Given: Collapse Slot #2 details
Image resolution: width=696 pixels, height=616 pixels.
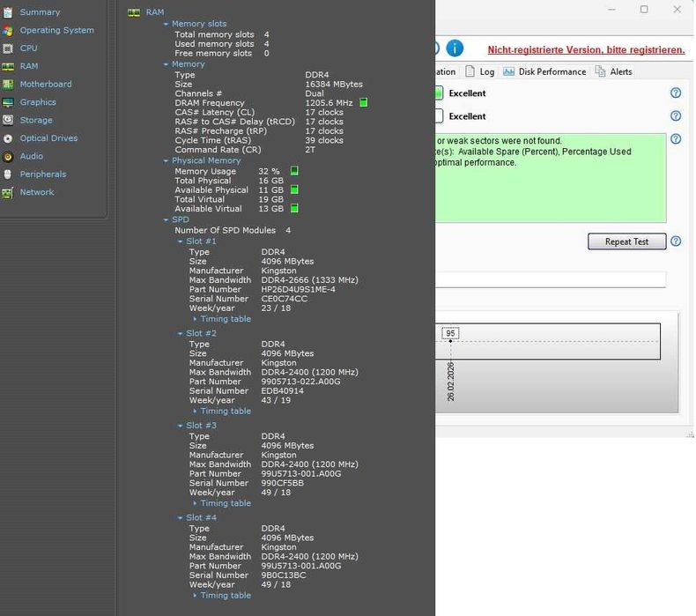Looking at the screenshot, I should pyautogui.click(x=180, y=333).
